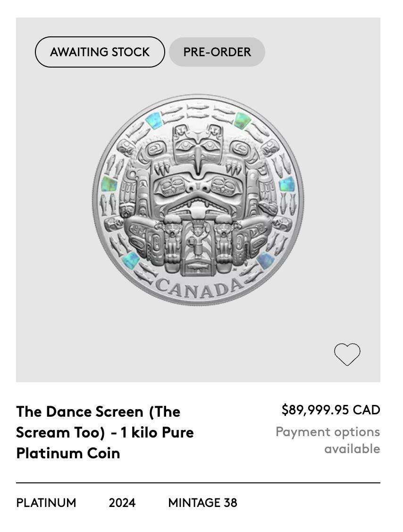Image resolution: width=403 pixels, height=532 pixels.
Task: Select the PLATINUM metal tag
Action: [x=46, y=503]
